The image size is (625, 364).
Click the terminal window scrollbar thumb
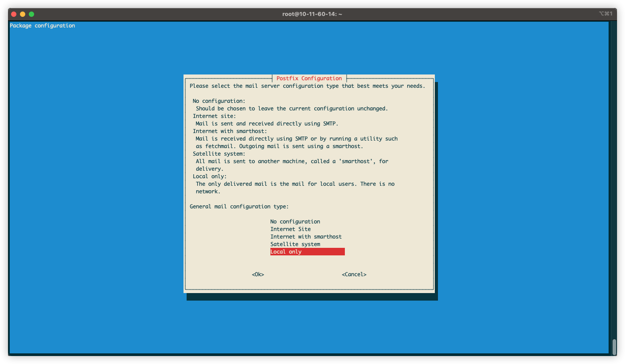[x=614, y=347]
